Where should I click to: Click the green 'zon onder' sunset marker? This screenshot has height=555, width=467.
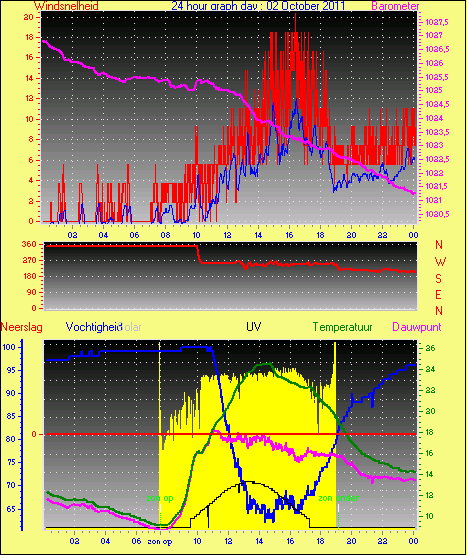338,498
